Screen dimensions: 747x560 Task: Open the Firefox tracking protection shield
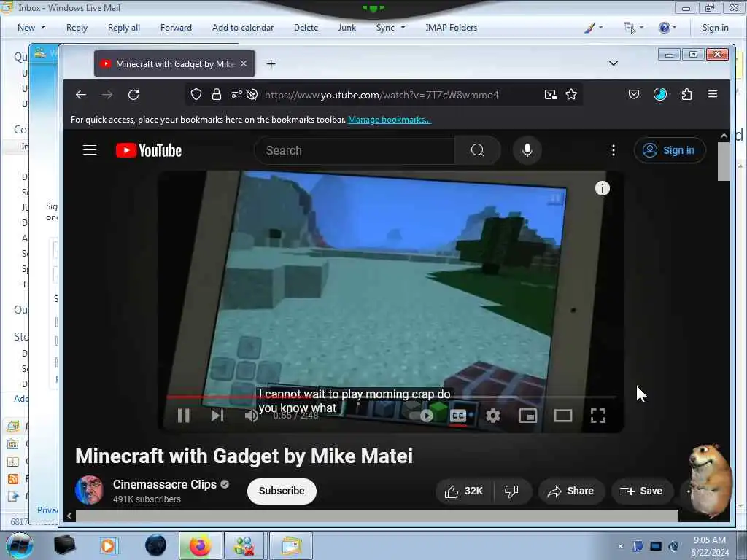pyautogui.click(x=196, y=94)
